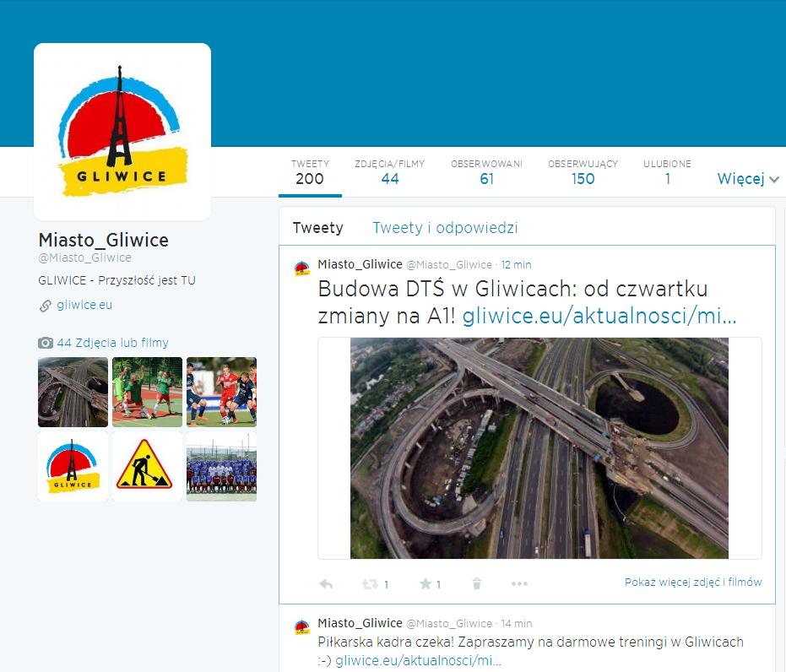Switch to the Tweety timeline tab
This screenshot has height=672, width=786.
pos(317,228)
